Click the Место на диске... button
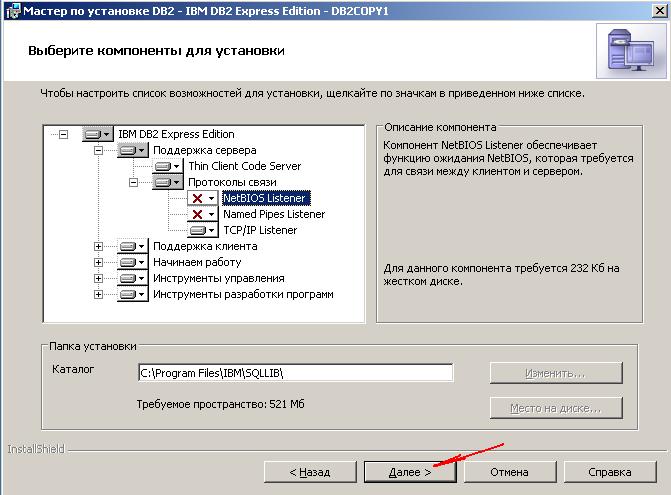 click(x=556, y=408)
